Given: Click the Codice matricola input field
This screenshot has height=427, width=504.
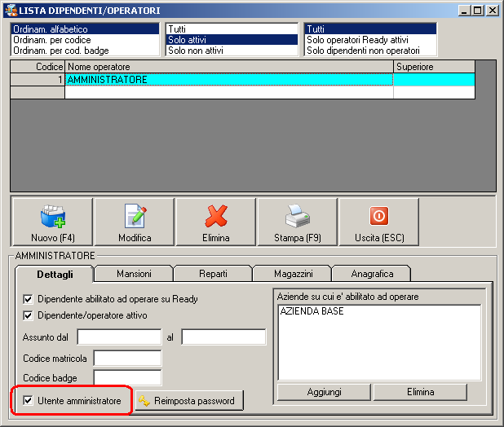Looking at the screenshot, I should click(x=127, y=359).
